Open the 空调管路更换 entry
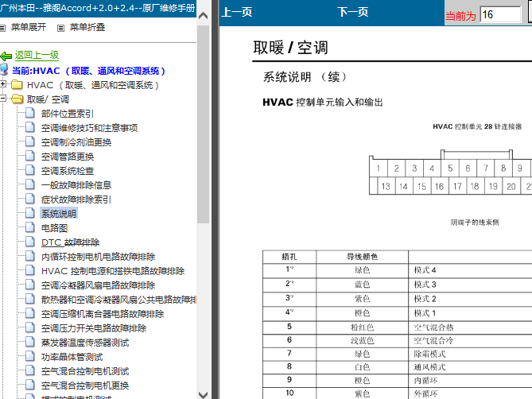 [68, 157]
